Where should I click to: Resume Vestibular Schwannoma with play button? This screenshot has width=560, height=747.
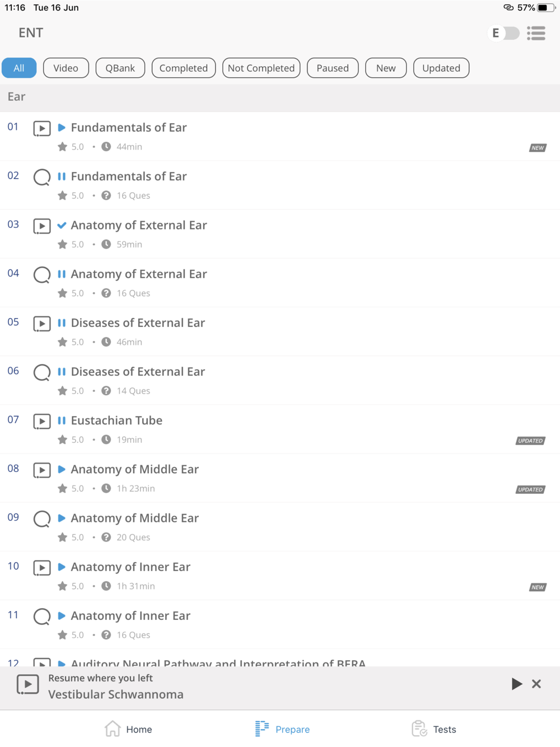pyautogui.click(x=516, y=684)
